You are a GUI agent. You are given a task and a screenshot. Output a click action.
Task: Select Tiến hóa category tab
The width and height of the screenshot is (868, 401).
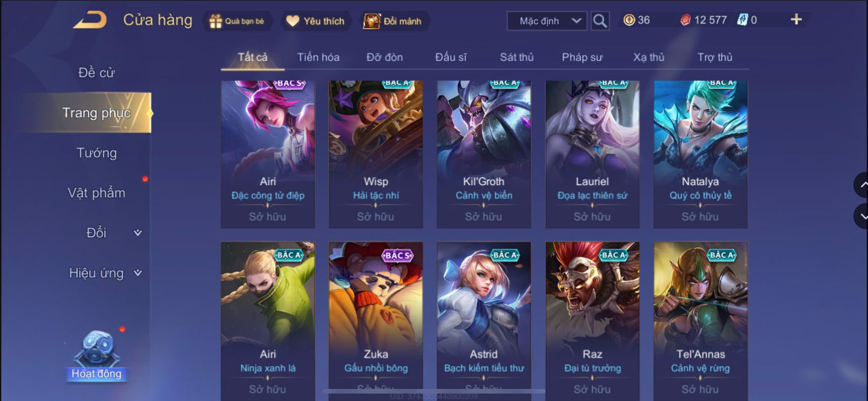(x=318, y=57)
